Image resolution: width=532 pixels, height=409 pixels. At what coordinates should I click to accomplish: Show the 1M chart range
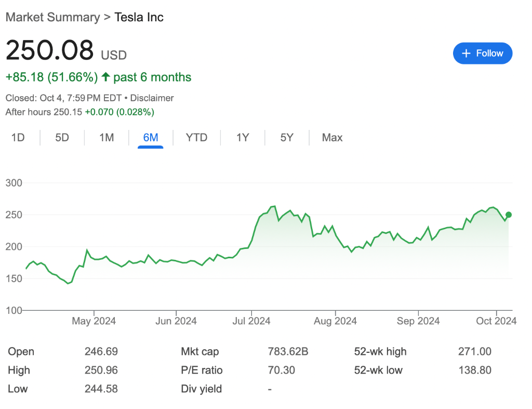tap(107, 138)
